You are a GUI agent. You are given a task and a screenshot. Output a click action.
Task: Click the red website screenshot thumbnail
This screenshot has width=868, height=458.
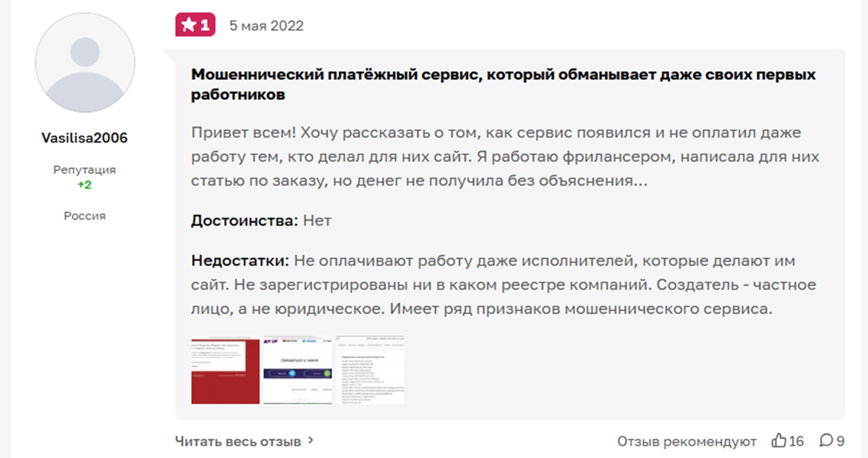pos(224,368)
